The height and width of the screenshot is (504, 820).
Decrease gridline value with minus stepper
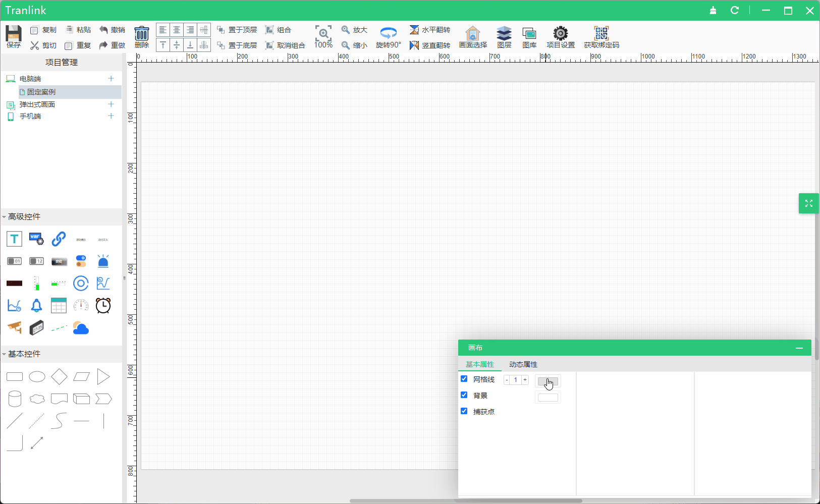click(507, 380)
